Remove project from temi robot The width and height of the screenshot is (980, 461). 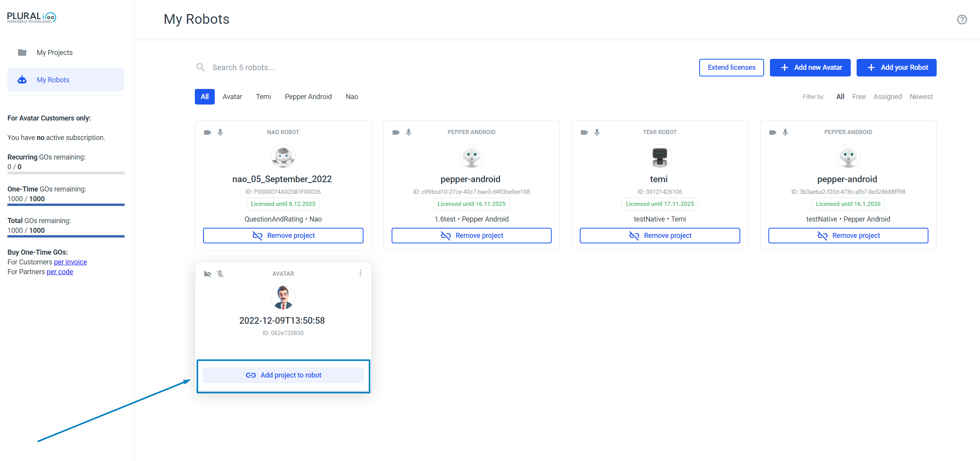pos(660,236)
